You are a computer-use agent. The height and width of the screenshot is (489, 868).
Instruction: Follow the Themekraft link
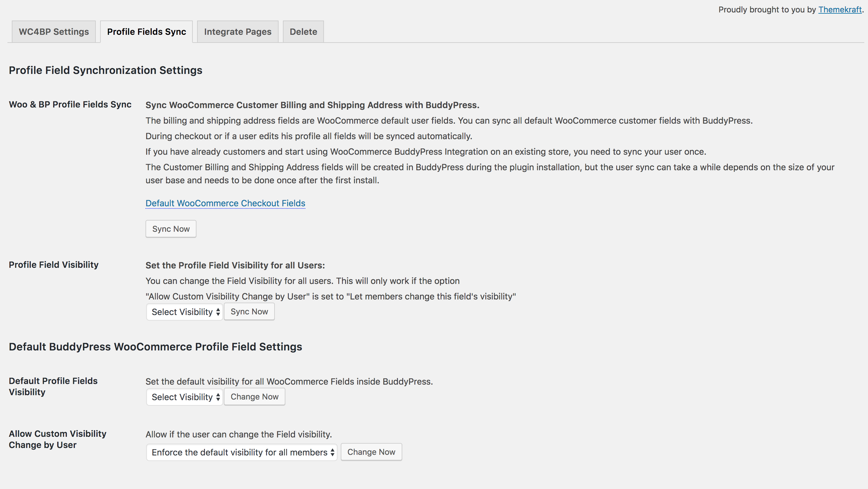pos(840,9)
